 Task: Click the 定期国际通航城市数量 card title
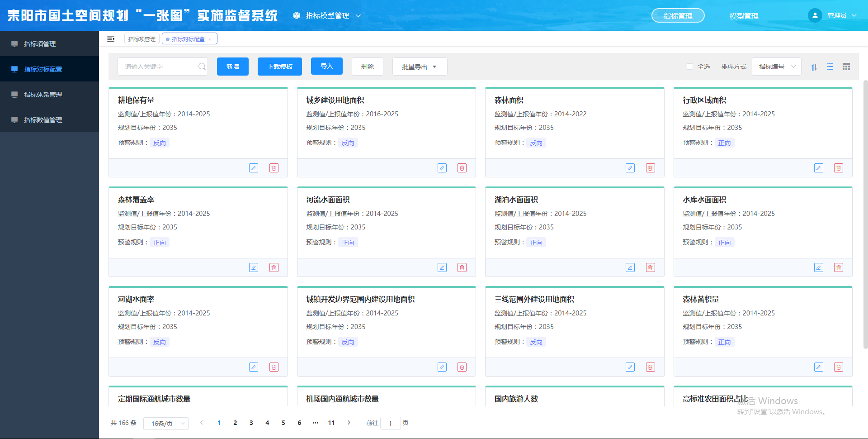coord(154,399)
